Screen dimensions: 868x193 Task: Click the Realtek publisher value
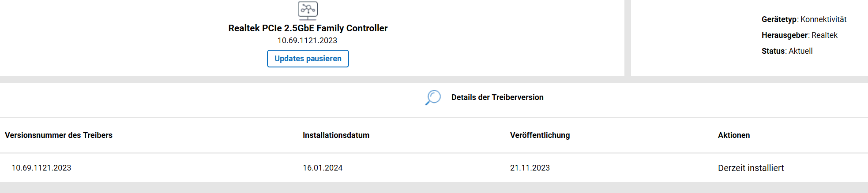(825, 35)
